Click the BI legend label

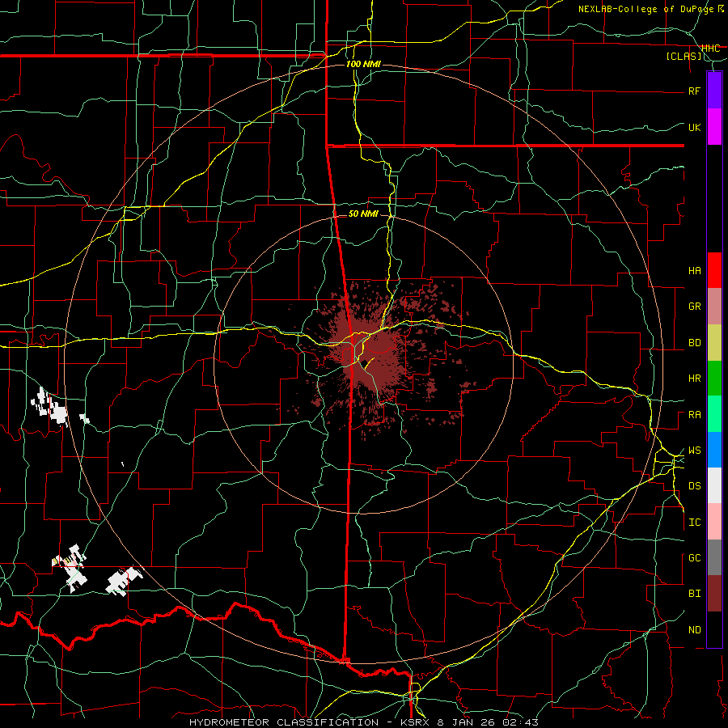pos(694,594)
